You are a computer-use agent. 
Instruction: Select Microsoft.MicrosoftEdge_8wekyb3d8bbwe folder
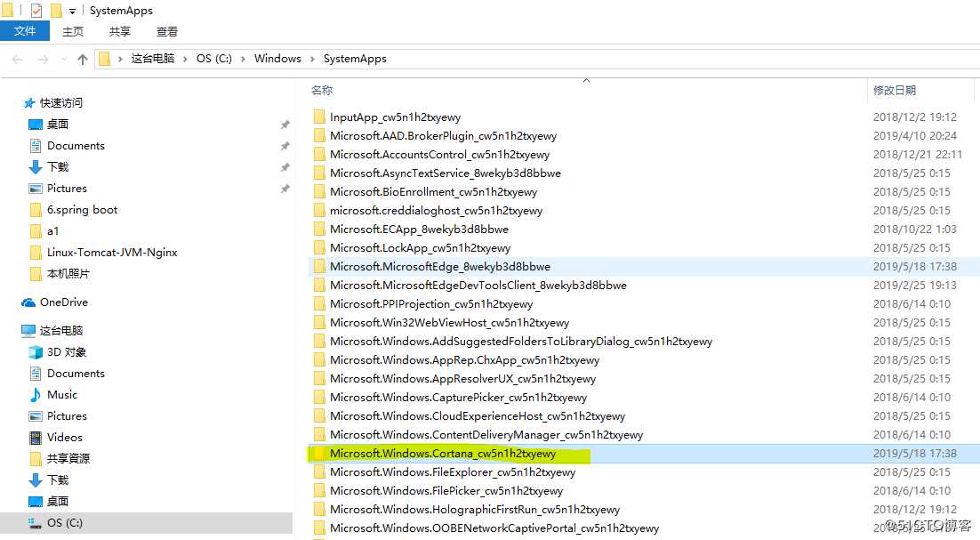[x=440, y=267]
